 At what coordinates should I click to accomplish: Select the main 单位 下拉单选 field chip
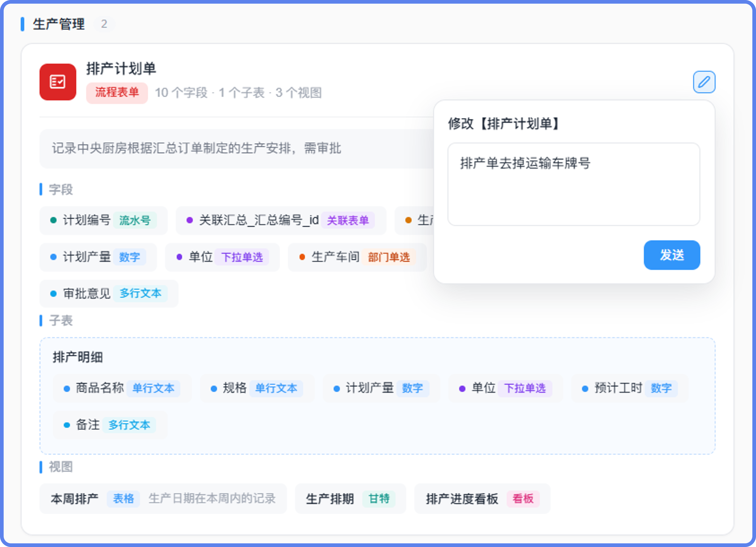[x=222, y=257]
